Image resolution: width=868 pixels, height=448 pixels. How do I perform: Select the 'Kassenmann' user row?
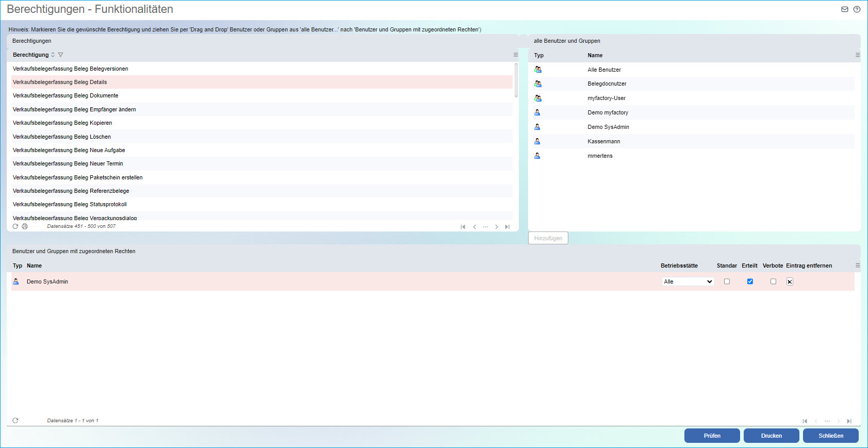pyautogui.click(x=603, y=141)
